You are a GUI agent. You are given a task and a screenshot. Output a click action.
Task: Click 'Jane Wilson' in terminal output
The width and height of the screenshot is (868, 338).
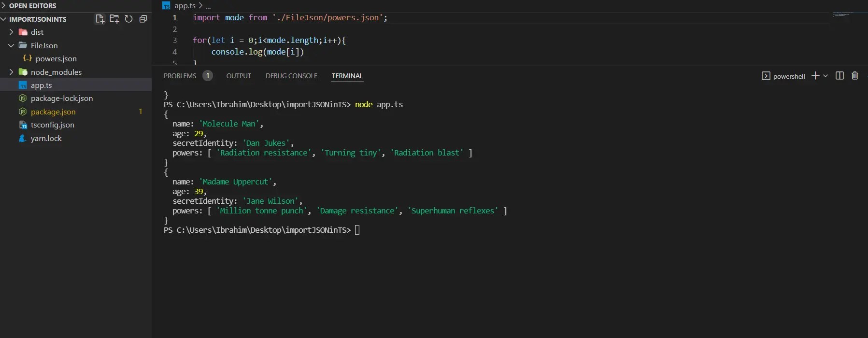(x=270, y=201)
